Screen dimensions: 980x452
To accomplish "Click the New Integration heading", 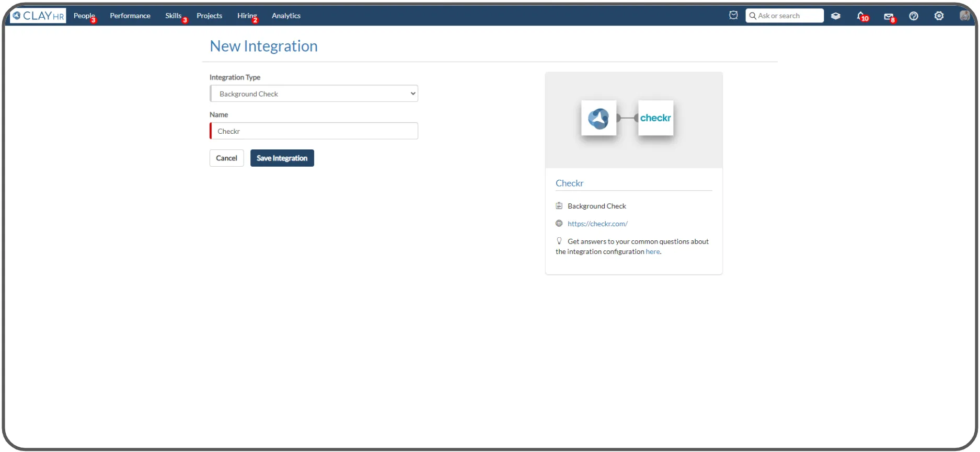I will (x=263, y=46).
